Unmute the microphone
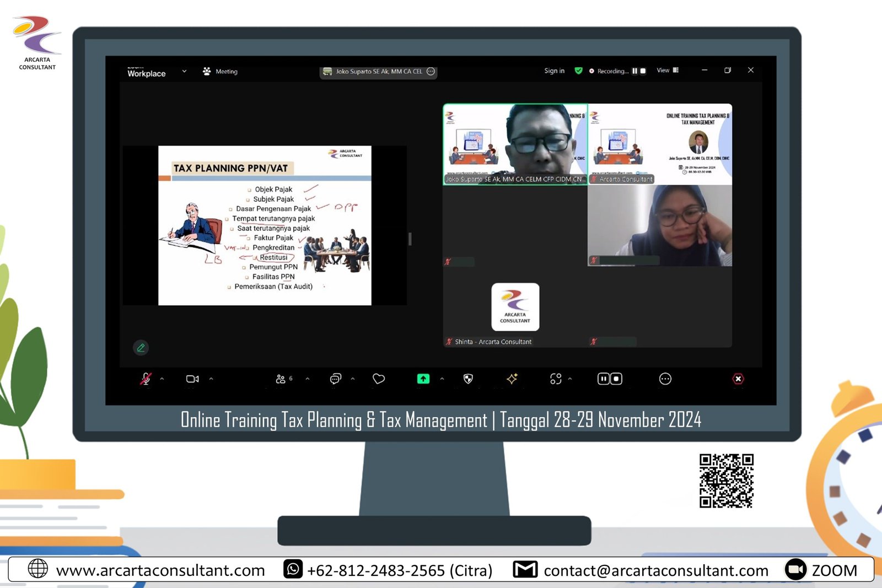The width and height of the screenshot is (882, 588). (146, 379)
